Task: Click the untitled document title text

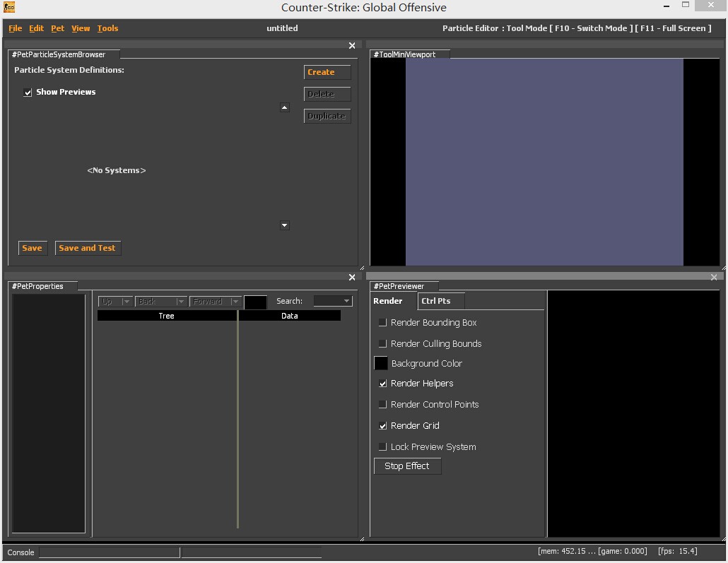Action: [282, 28]
